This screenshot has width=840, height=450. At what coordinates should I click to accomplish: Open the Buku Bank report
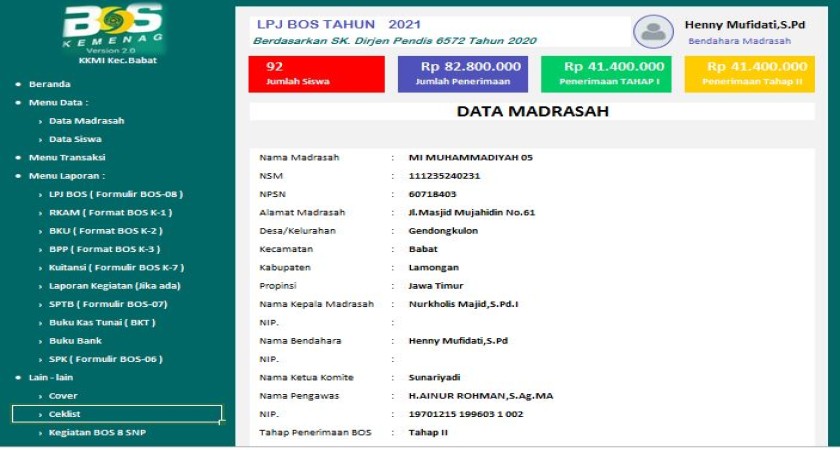point(75,341)
